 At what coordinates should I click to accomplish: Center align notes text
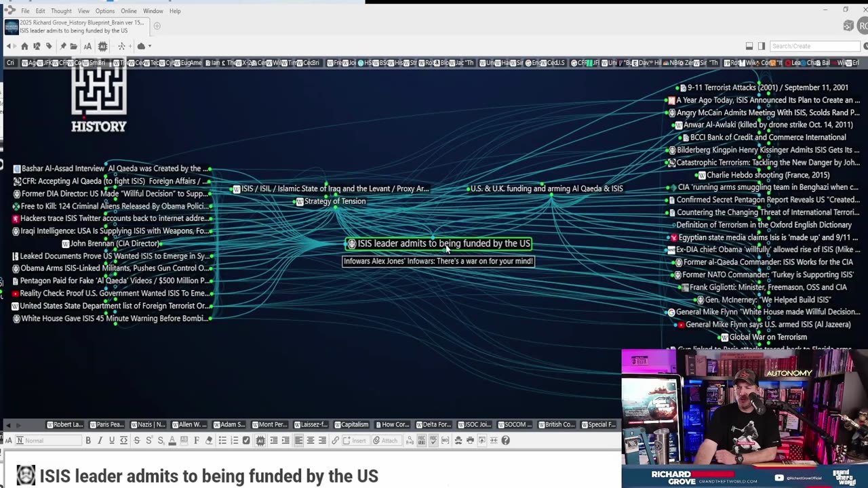310,441
